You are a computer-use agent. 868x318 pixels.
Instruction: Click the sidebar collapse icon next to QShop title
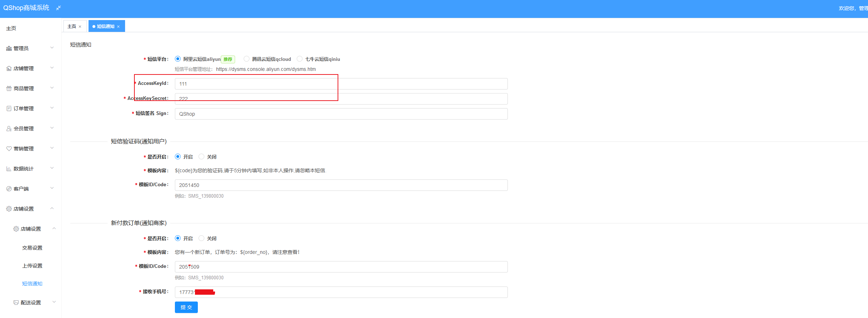[x=58, y=8]
